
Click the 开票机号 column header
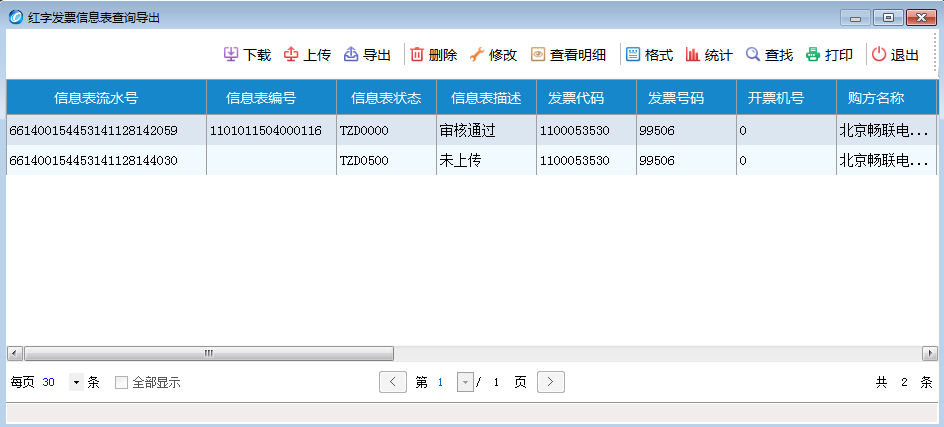click(786, 98)
